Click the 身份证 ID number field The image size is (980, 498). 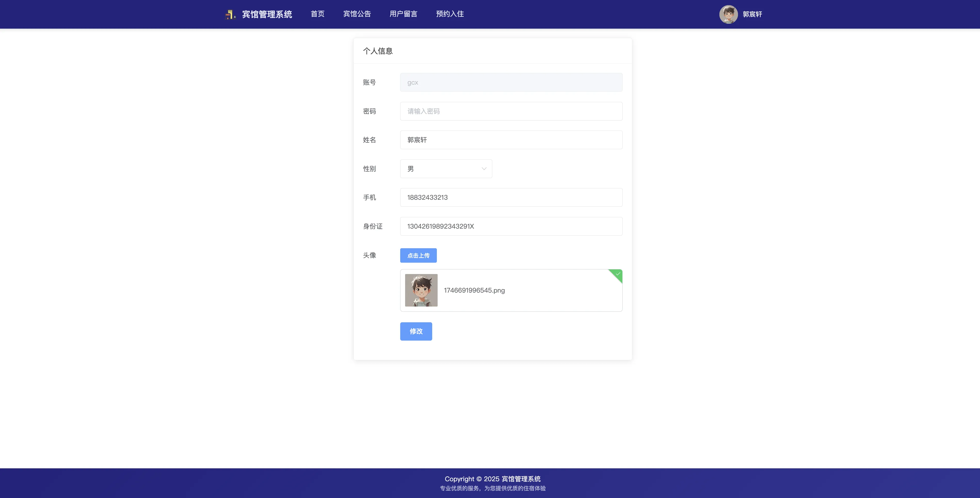pos(511,226)
